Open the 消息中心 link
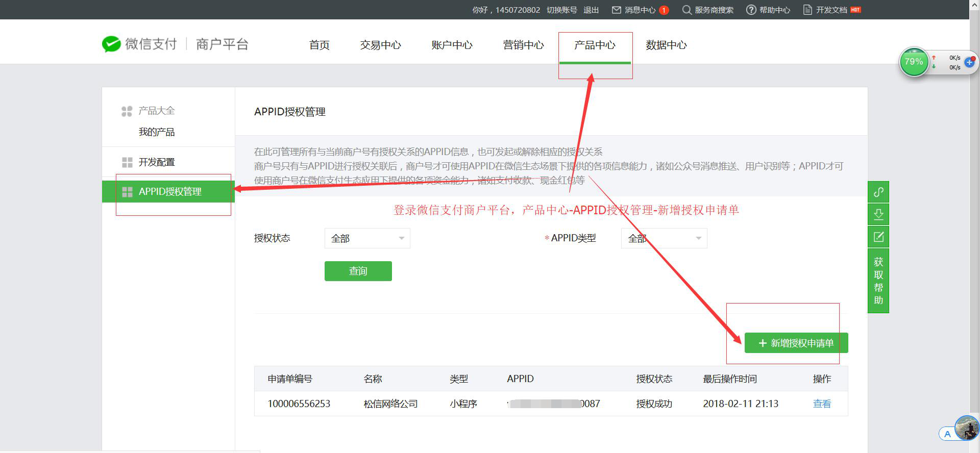 [640, 10]
